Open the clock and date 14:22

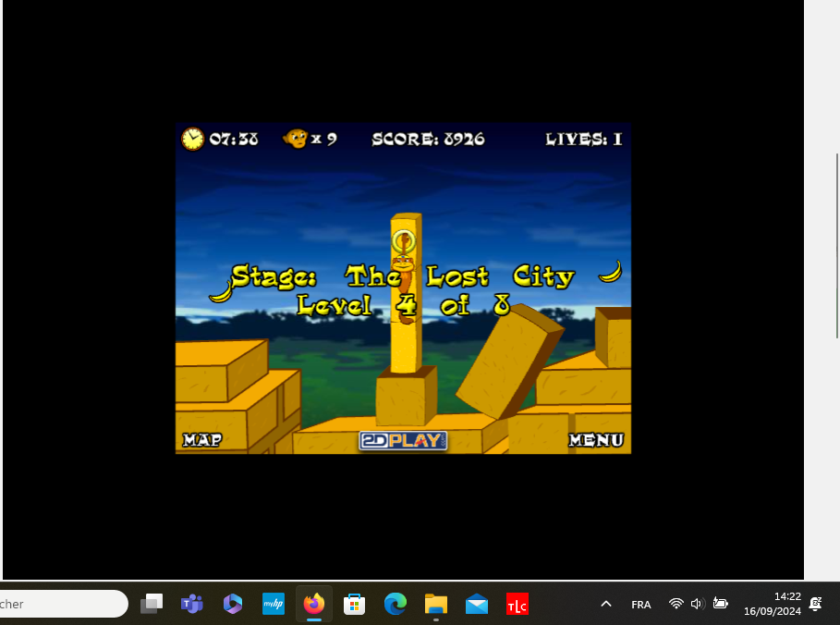click(772, 604)
